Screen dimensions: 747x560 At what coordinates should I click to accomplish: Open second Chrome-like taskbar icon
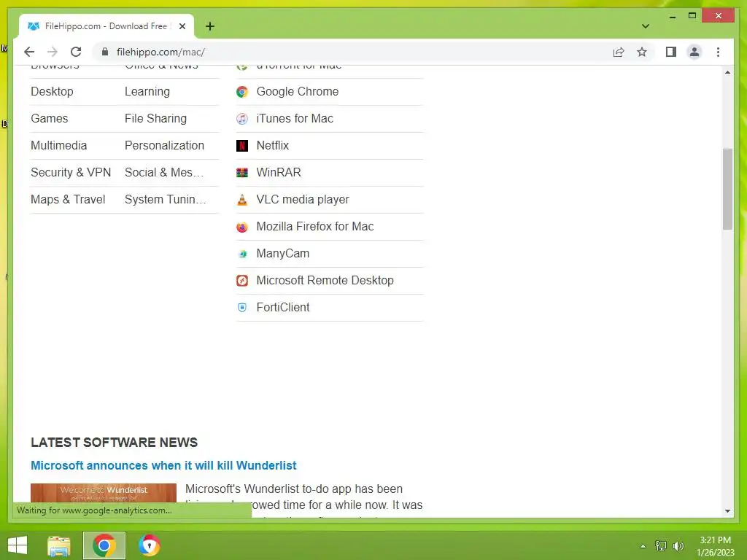[x=149, y=545]
